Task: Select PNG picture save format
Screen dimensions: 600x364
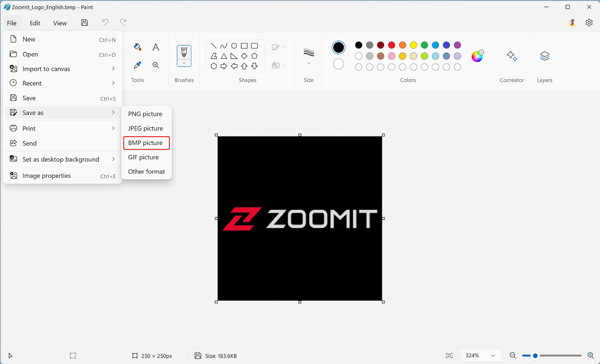Action: pyautogui.click(x=145, y=114)
